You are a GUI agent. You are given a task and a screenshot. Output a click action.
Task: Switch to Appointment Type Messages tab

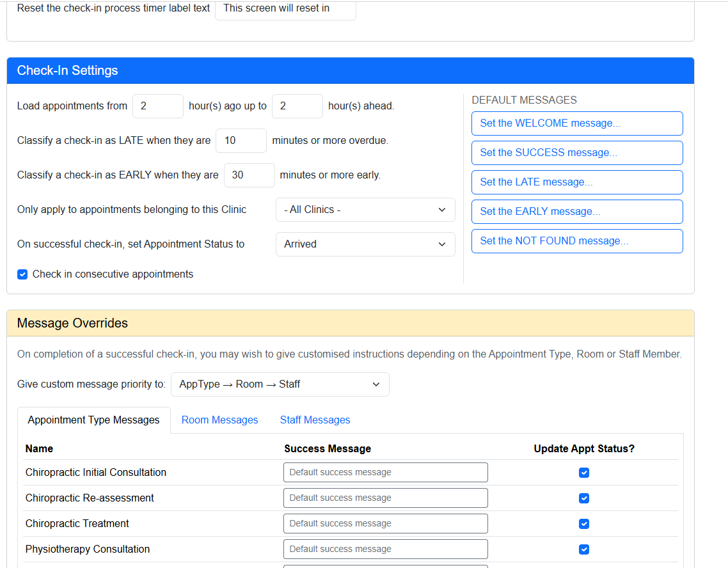(x=93, y=420)
